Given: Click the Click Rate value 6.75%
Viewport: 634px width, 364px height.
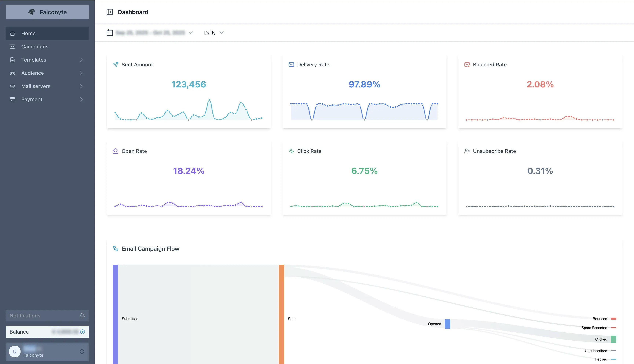Looking at the screenshot, I should 364,171.
